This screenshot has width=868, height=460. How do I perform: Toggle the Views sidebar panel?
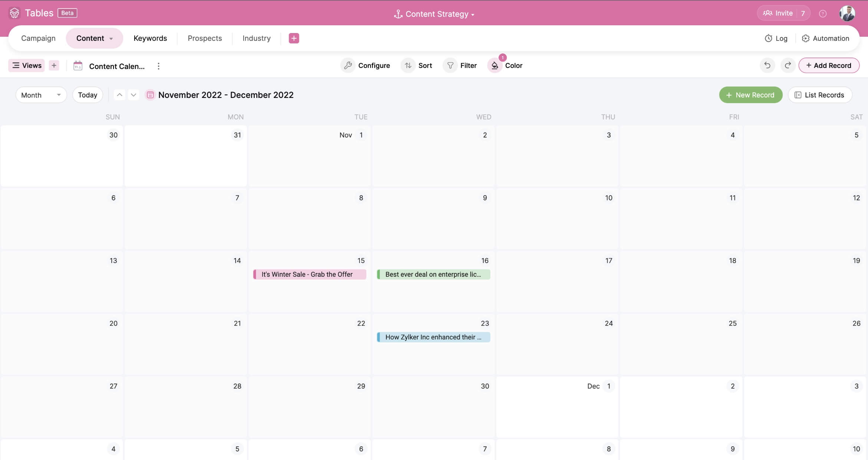[27, 65]
